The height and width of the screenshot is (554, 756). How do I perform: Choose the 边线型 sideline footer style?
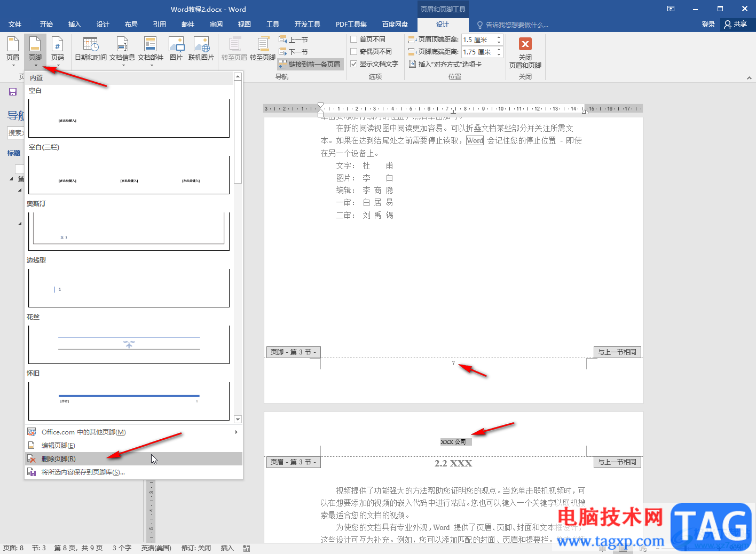coord(129,288)
